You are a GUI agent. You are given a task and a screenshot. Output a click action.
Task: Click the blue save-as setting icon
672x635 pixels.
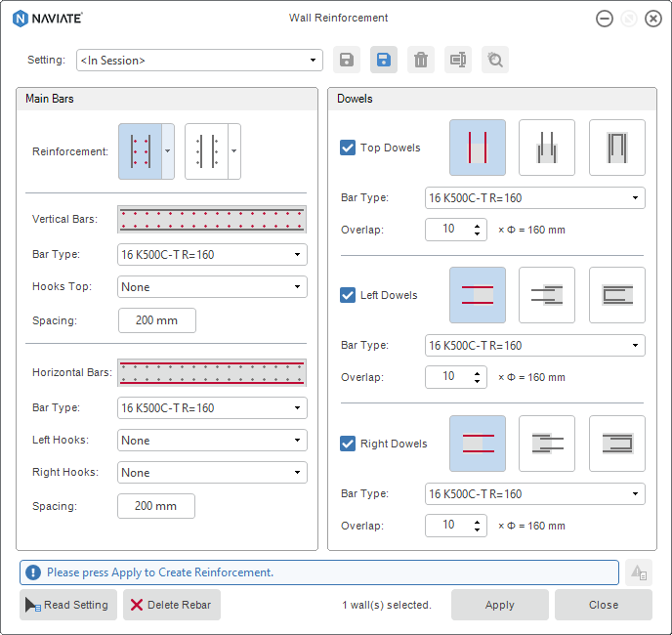(383, 60)
